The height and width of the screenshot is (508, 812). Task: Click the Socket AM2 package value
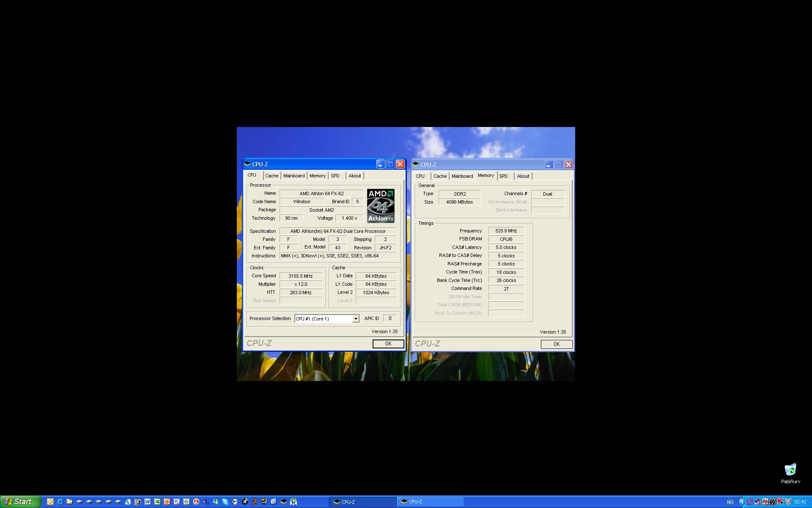pos(321,210)
